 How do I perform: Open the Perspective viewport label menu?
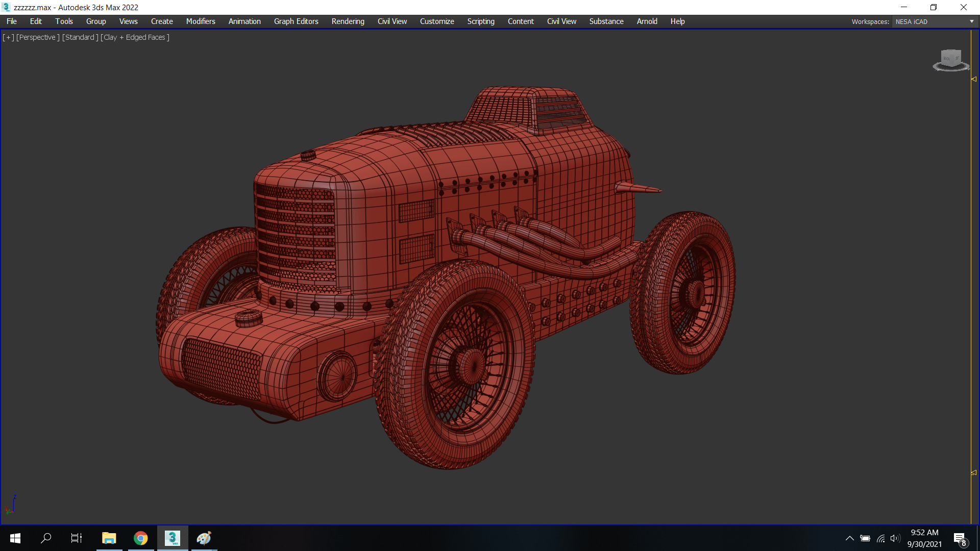[x=38, y=37]
